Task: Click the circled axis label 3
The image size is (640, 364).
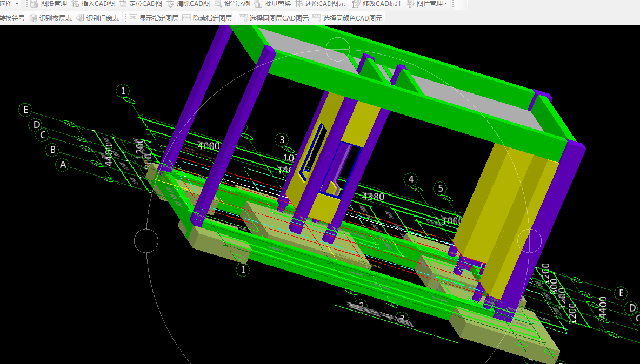Action: [282, 140]
